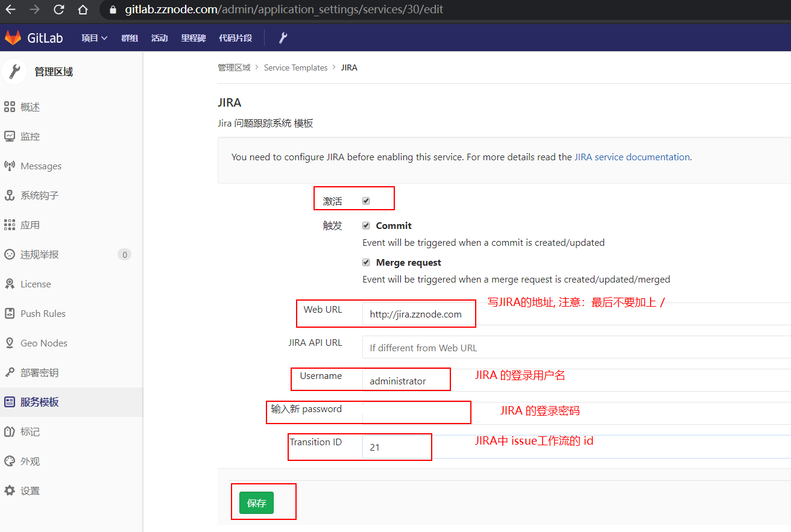Click the GitLab fox logo
The width and height of the screenshot is (791, 532).
click(13, 38)
